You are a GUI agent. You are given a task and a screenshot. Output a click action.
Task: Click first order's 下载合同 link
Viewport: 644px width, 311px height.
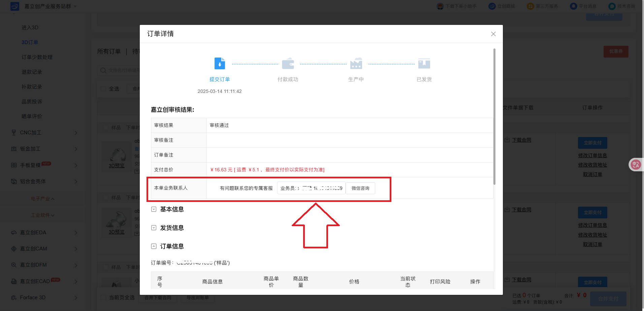[x=521, y=140]
